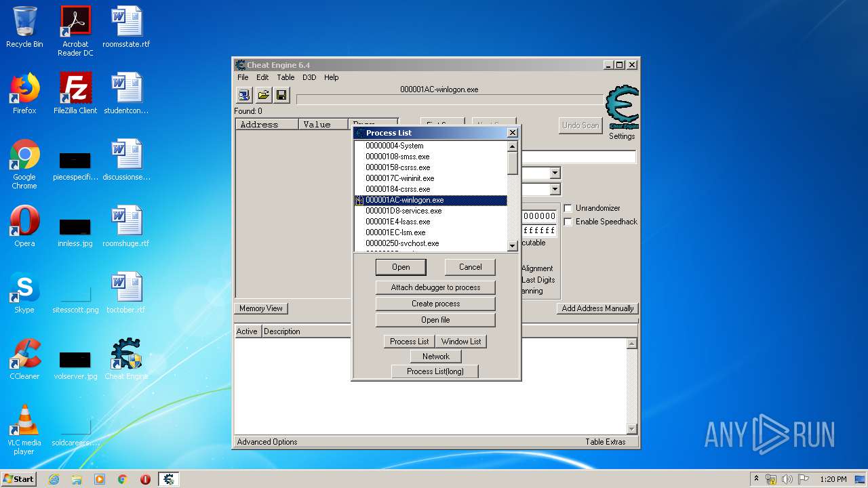Click the process list scrollbar up arrow

[x=512, y=146]
